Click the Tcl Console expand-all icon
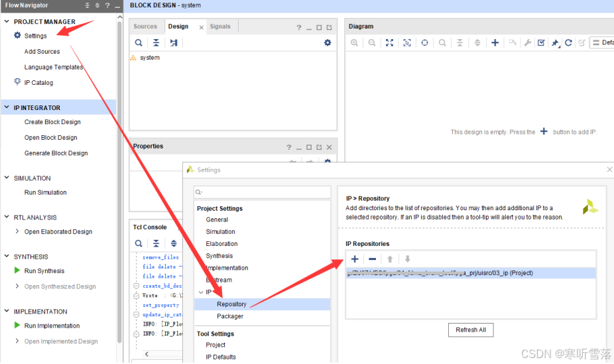This screenshot has height=364, width=614. point(174,243)
